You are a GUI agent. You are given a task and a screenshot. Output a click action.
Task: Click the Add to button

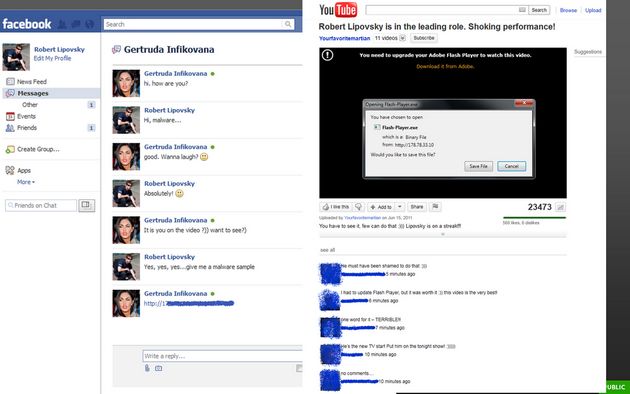pos(381,207)
